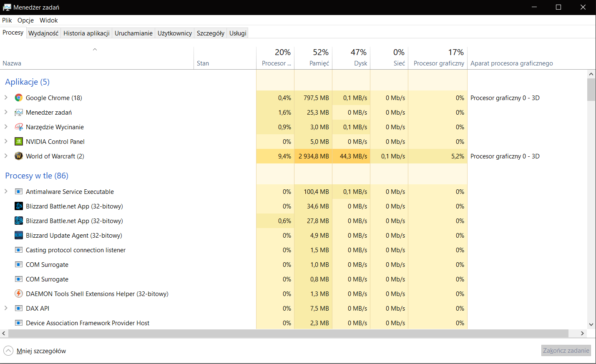Expand the World of Warcraft (2) group

pos(6,156)
